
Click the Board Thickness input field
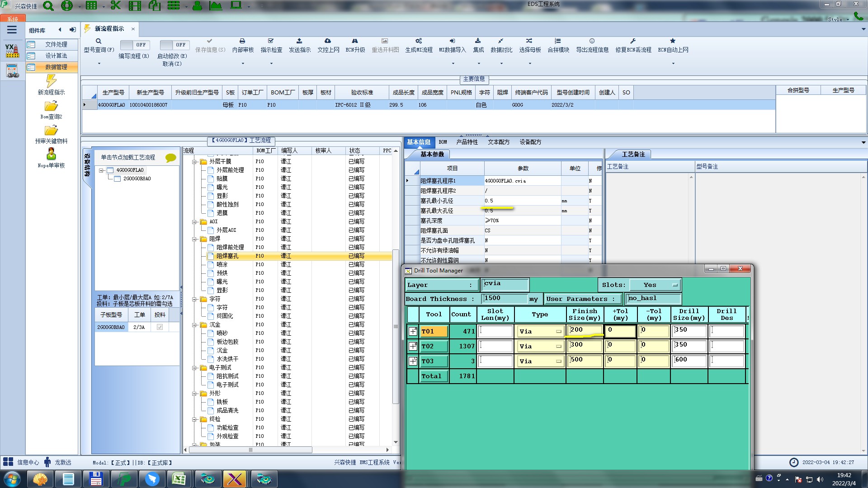[505, 298]
